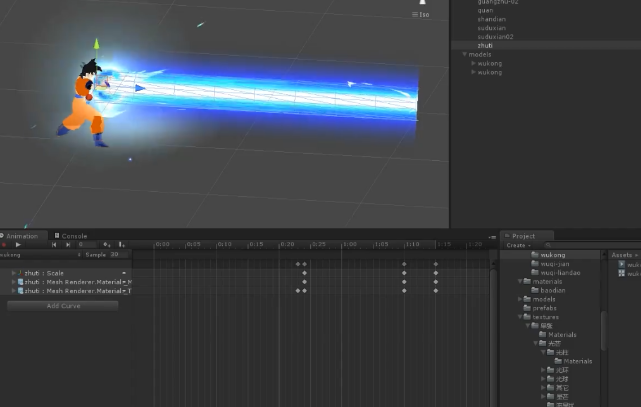Click 1:00 on the timeline ruler

(x=350, y=244)
